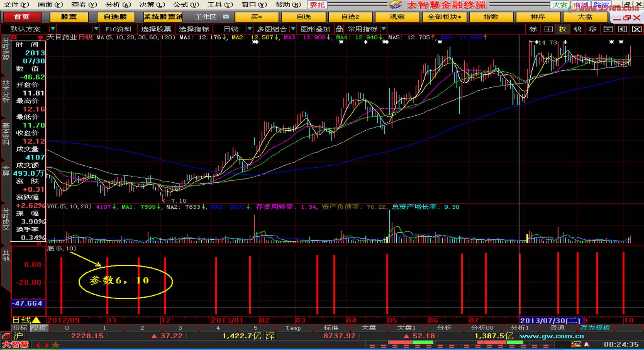Expand the 默认方案 dropdown arrow
644x350 pixels.
click(x=53, y=29)
